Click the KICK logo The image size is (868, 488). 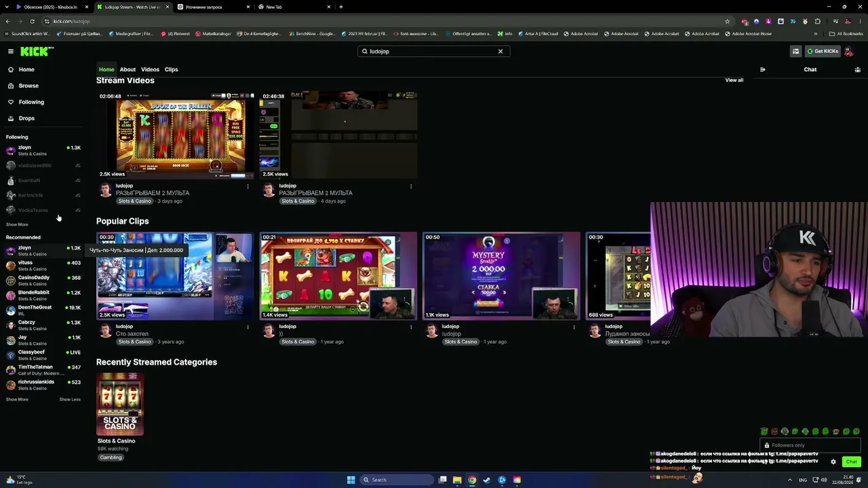37,52
